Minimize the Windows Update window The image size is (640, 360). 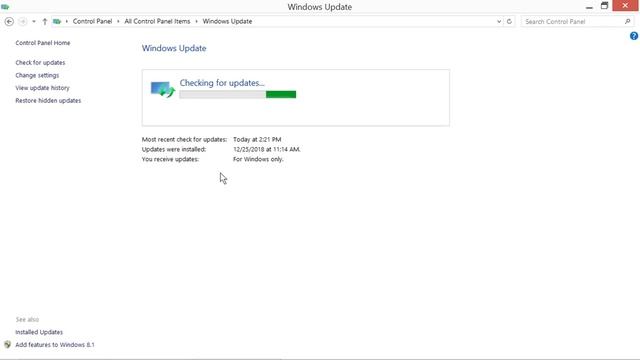click(x=589, y=7)
